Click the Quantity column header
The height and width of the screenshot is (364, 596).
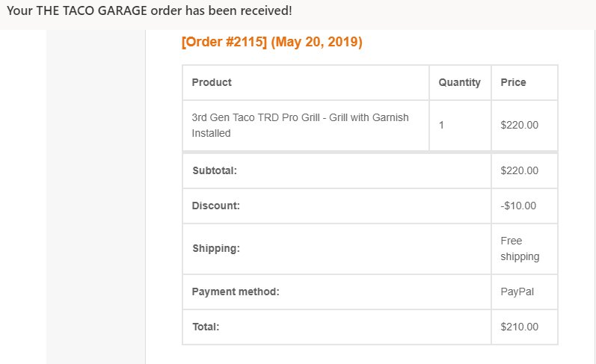[x=460, y=82]
